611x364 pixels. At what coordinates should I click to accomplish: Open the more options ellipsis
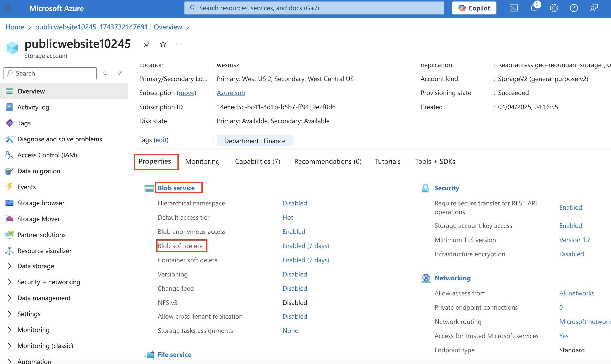[179, 44]
